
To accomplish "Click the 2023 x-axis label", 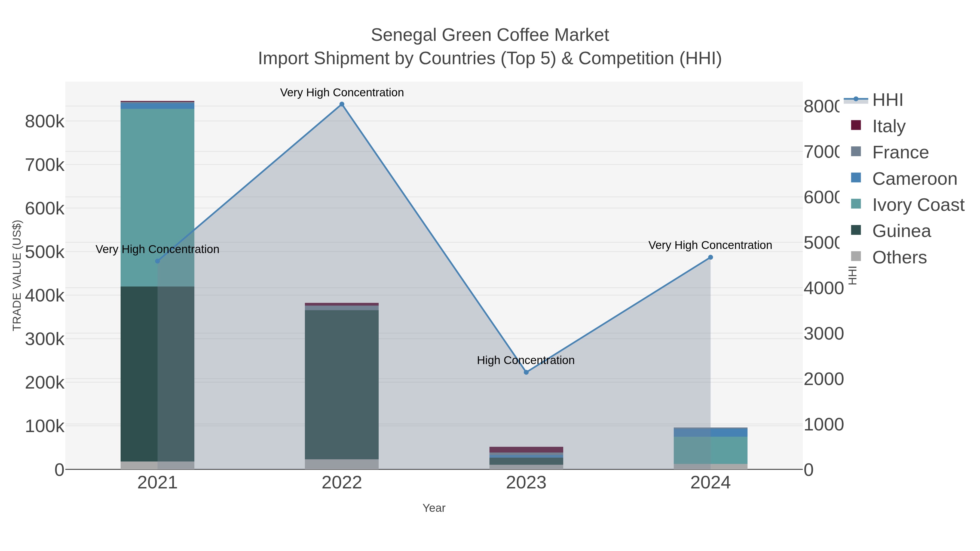I will click(526, 483).
